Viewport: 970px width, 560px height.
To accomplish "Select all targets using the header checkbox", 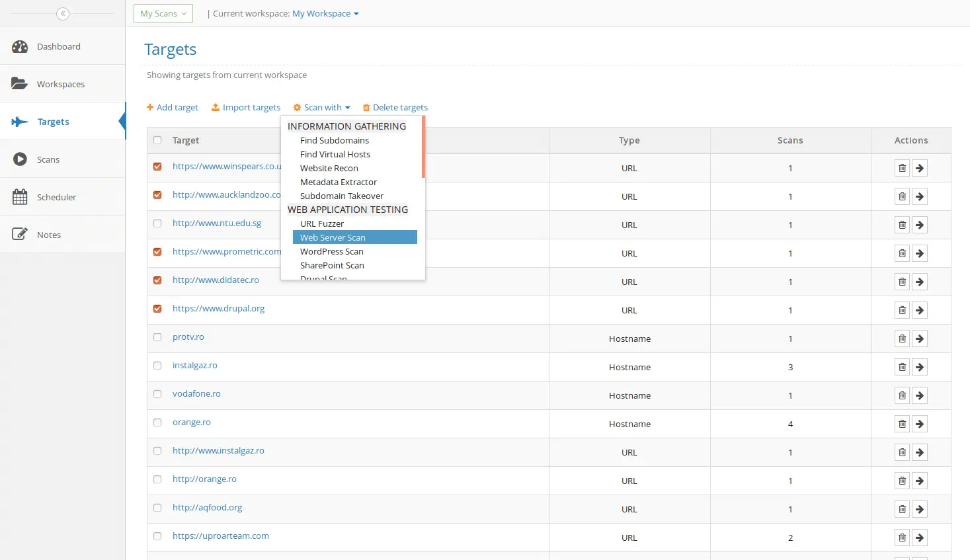I will (x=157, y=140).
